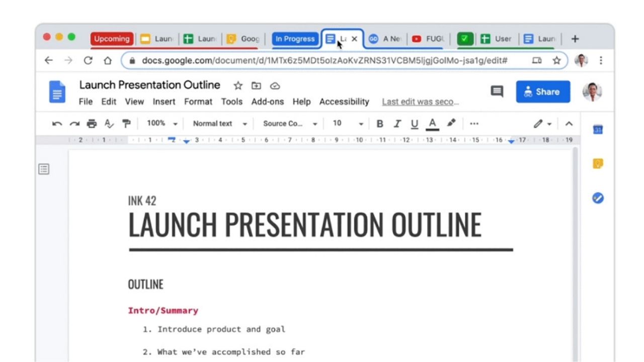The width and height of the screenshot is (644, 362).
Task: Open the font size dropdown
Action: click(x=347, y=123)
